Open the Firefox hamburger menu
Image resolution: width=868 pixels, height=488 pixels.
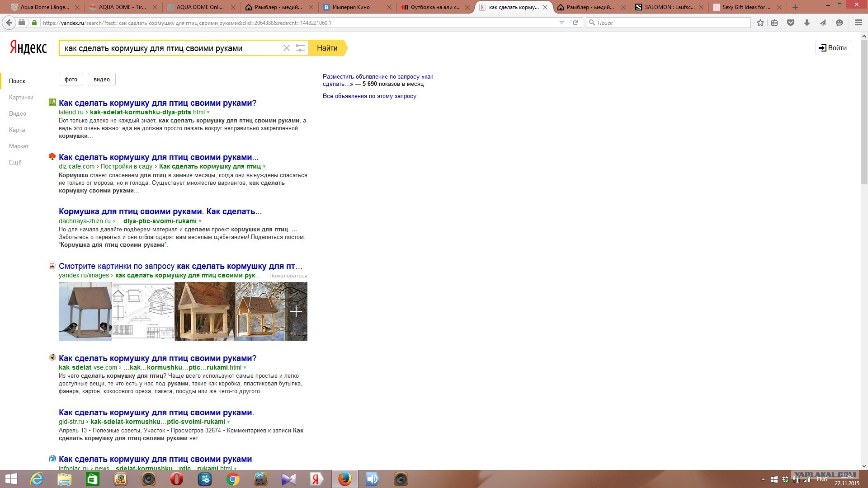click(859, 23)
